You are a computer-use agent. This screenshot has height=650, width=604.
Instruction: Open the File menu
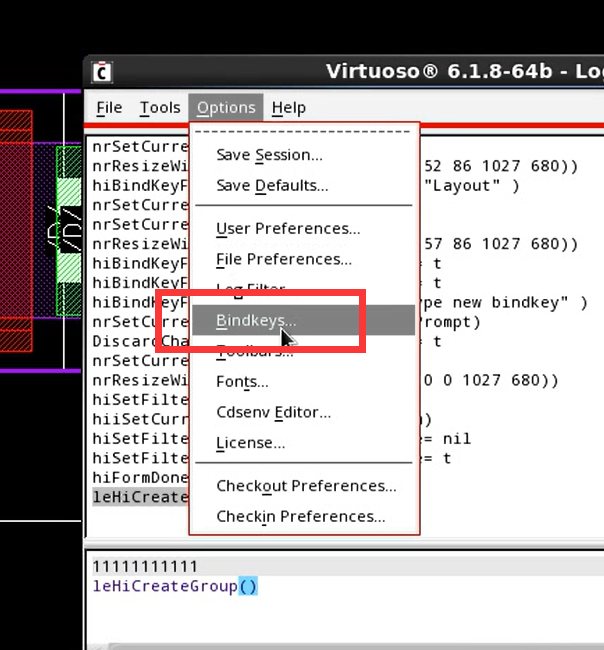pyautogui.click(x=109, y=108)
